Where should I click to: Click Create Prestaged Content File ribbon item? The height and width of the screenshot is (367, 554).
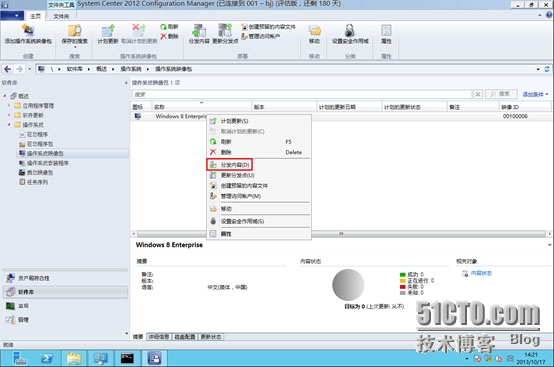(268, 27)
